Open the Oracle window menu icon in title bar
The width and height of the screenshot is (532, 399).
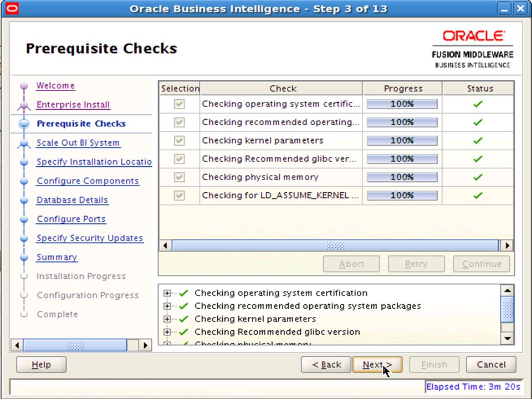[x=12, y=8]
